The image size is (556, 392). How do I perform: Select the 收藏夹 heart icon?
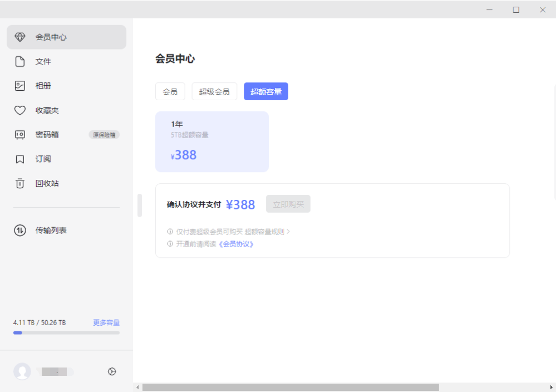[x=21, y=110]
